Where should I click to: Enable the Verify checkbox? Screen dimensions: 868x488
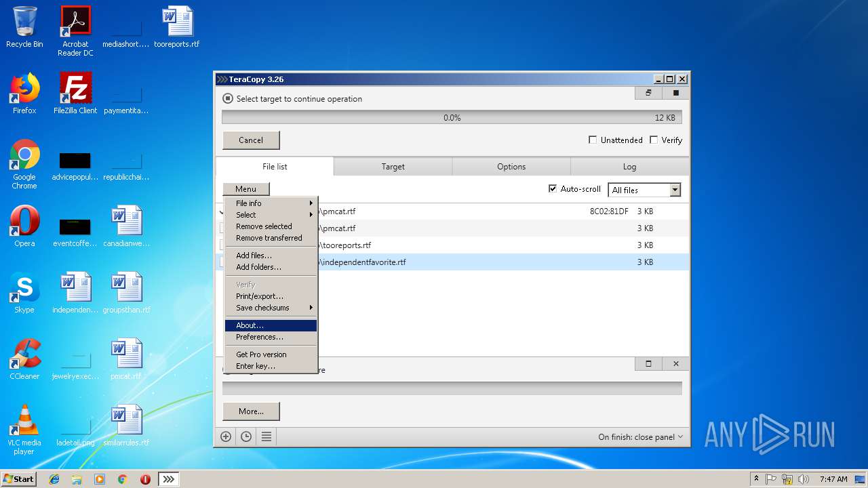654,140
